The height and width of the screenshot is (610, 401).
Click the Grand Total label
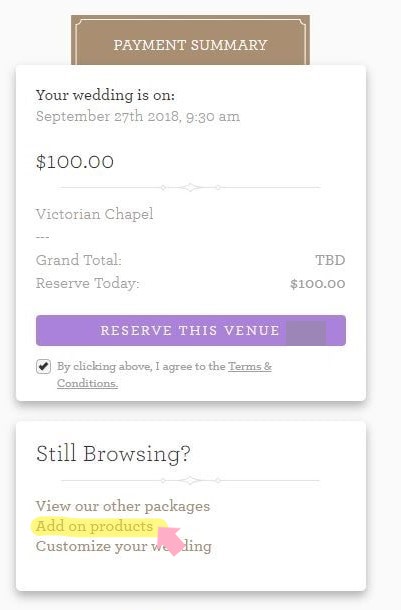[x=79, y=260]
